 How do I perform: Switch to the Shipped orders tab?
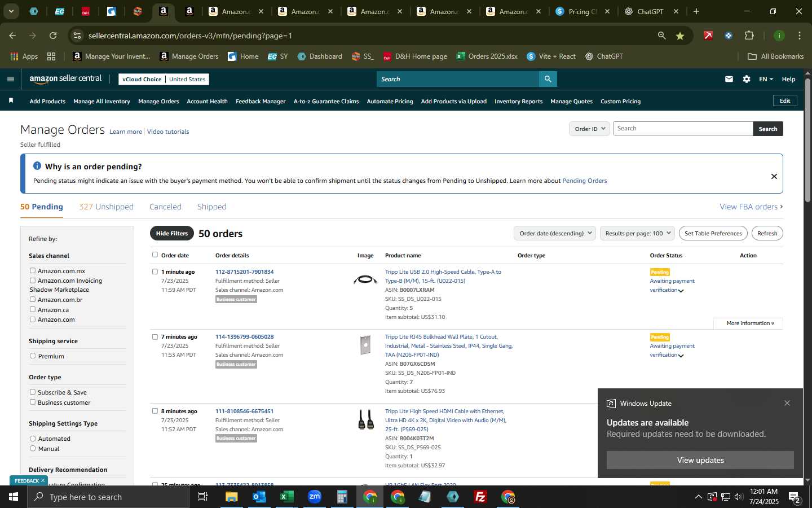click(x=211, y=207)
